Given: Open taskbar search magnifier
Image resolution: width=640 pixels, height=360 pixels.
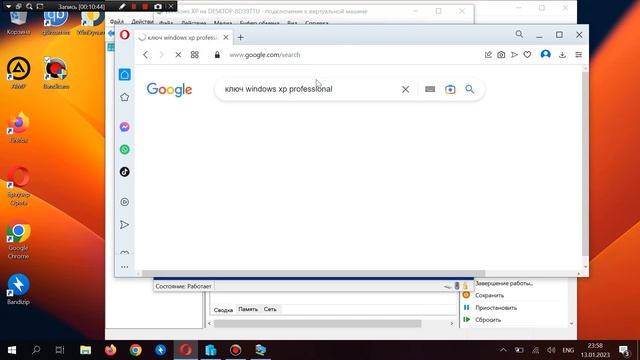Looking at the screenshot, I should point(36,350).
